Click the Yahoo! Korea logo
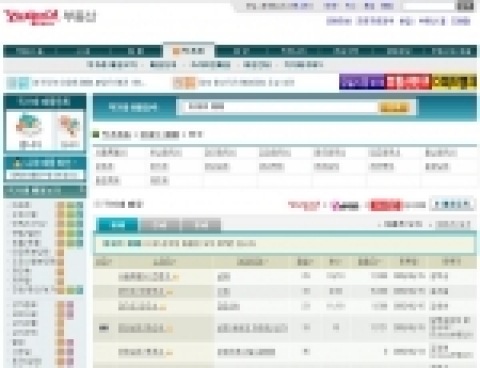Viewport: 480px width, 368px height. tap(31, 17)
